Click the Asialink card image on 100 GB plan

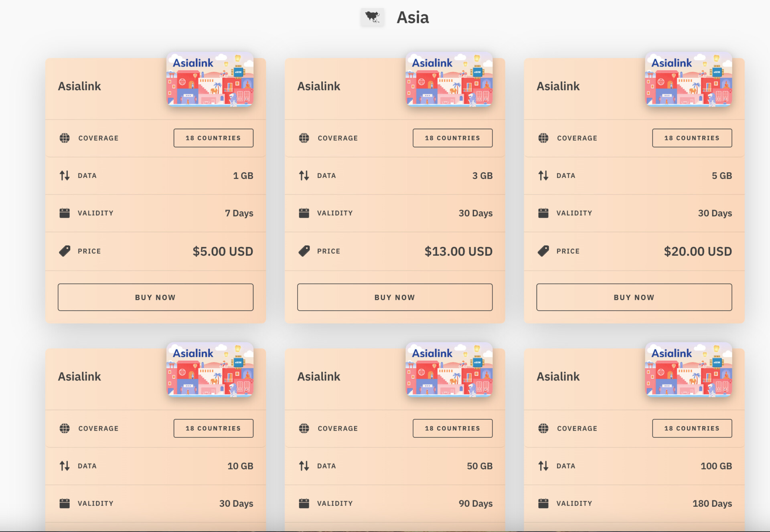[x=689, y=369]
